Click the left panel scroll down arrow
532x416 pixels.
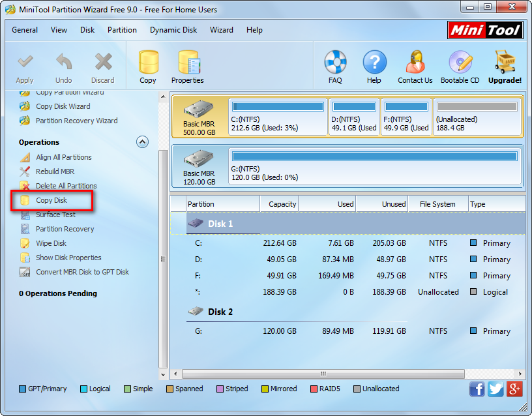[163, 375]
